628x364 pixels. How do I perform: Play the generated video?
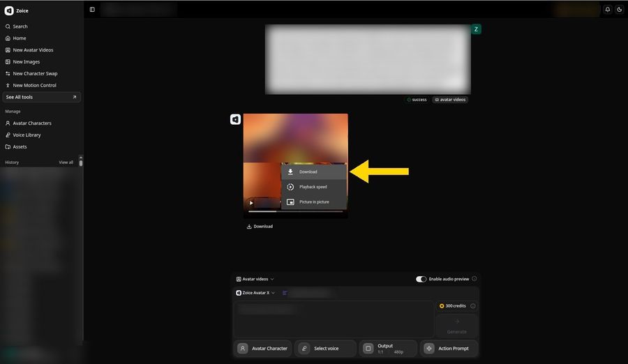click(251, 203)
